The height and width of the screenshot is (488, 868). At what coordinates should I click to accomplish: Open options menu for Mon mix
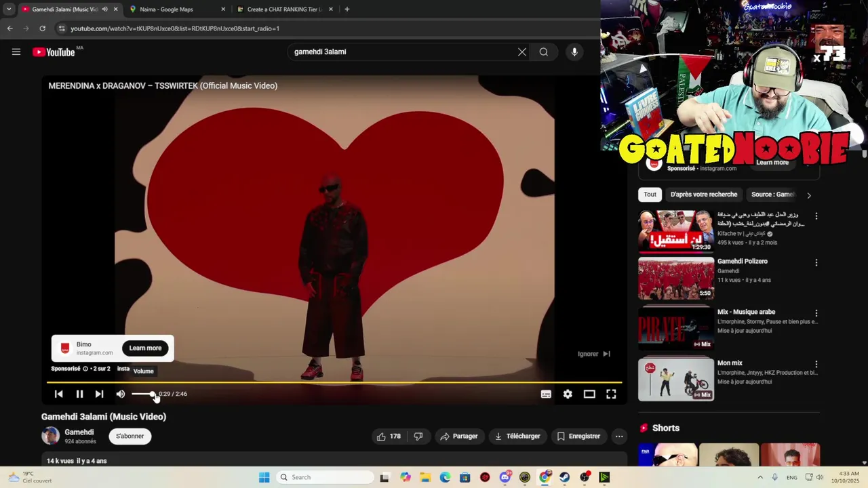(816, 364)
